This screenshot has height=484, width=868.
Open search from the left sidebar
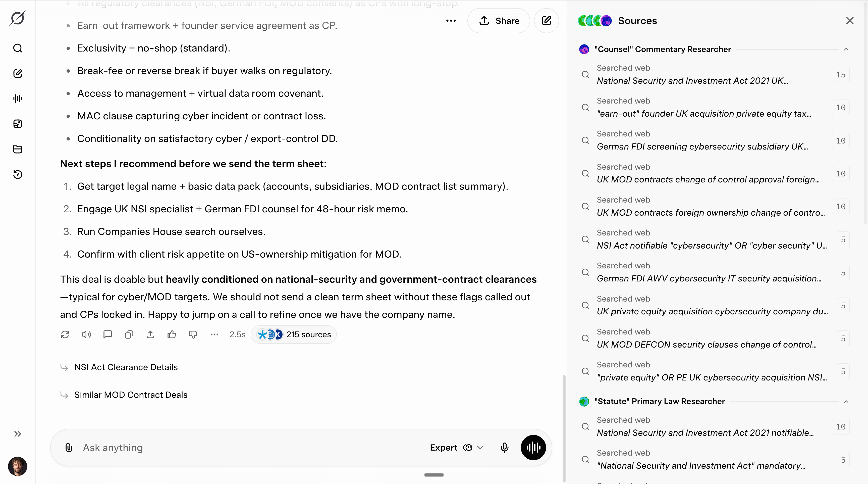click(18, 48)
